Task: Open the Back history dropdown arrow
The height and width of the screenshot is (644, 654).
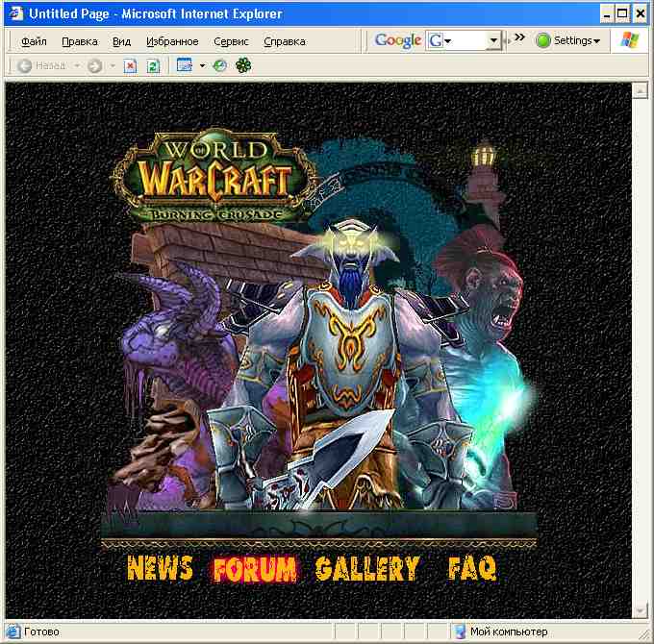Action: (x=77, y=65)
